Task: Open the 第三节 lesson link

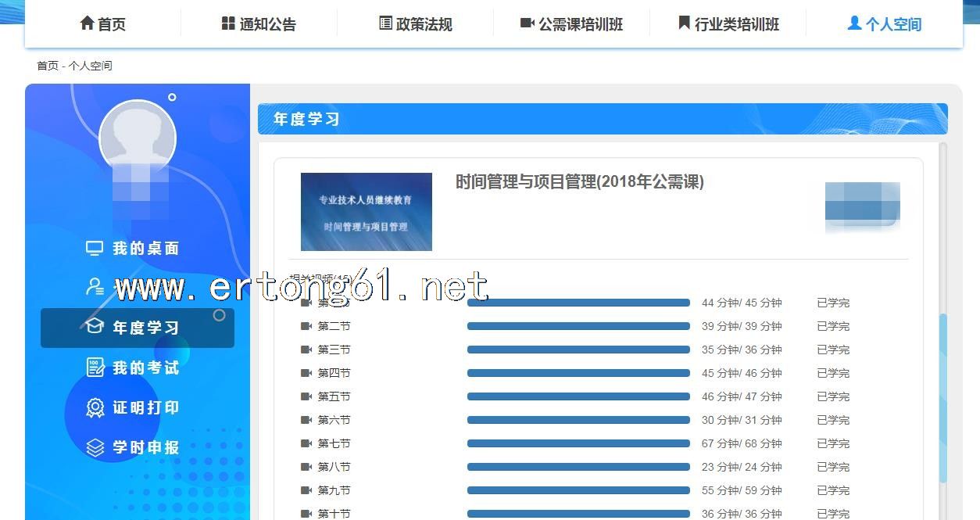Action: (x=334, y=350)
